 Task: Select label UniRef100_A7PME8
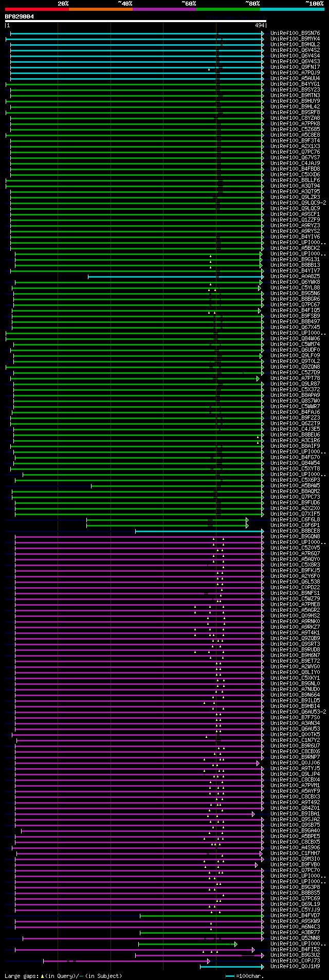point(295,605)
